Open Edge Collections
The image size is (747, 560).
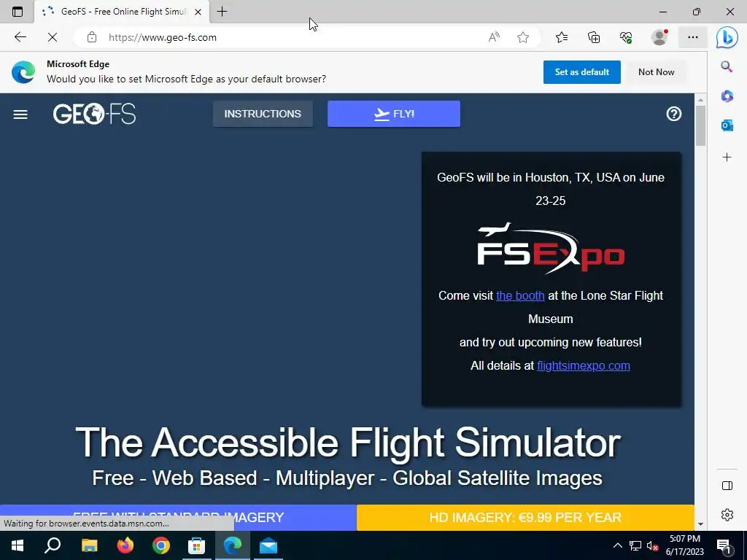[594, 37]
